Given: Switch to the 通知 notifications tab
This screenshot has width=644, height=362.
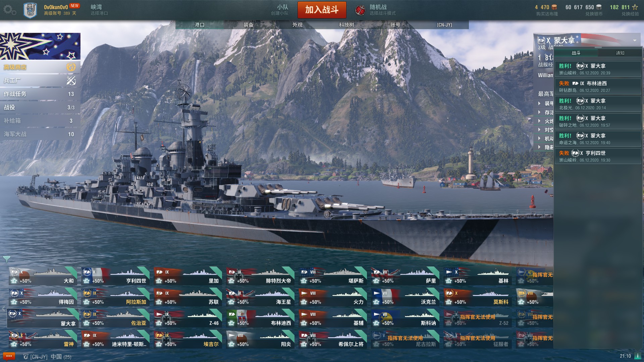Looking at the screenshot, I should tap(620, 53).
